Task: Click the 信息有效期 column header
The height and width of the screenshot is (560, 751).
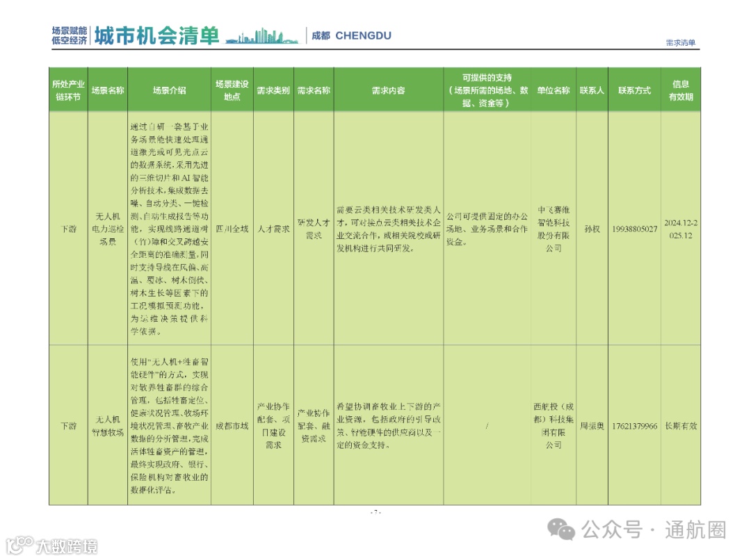Action: pos(681,90)
